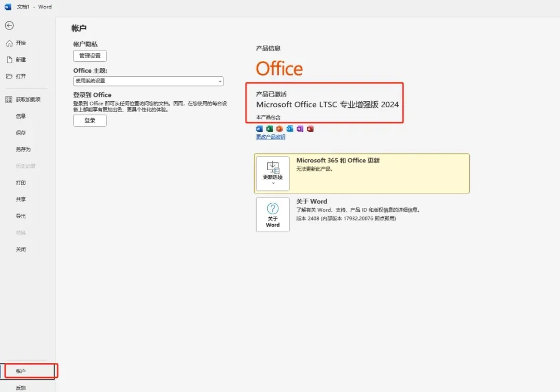The width and height of the screenshot is (560, 392).
Task: Click the back arrow circle icon
Action: [9, 25]
